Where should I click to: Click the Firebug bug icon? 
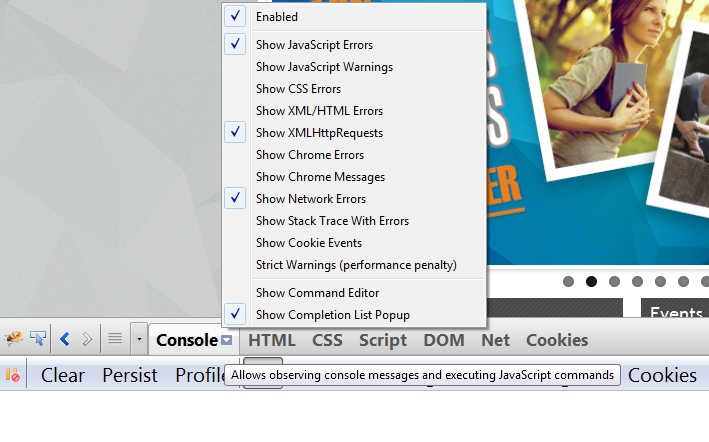tap(14, 339)
